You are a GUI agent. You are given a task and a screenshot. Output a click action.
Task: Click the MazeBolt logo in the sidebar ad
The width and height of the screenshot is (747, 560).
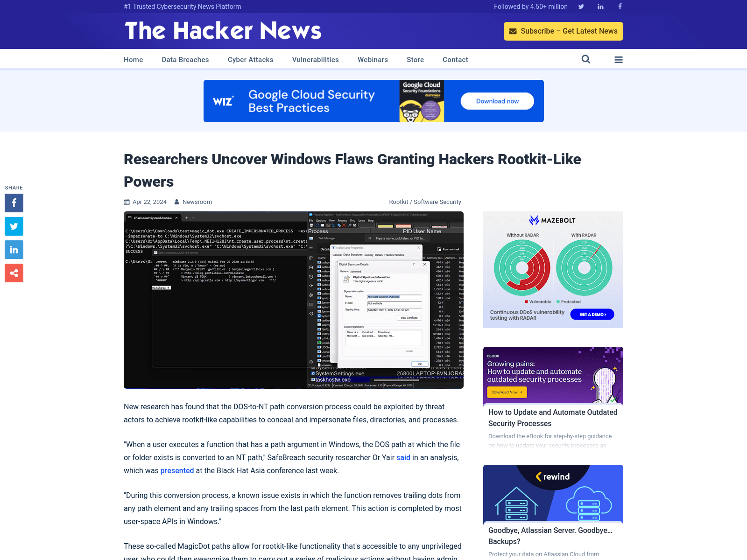click(x=553, y=220)
